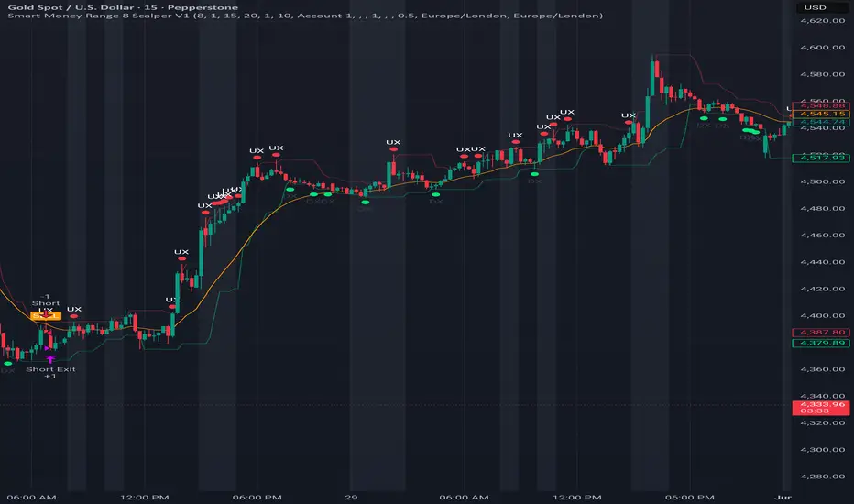The width and height of the screenshot is (854, 504).
Task: Click the 06:00 AM label following the 29 date
Action: click(464, 497)
